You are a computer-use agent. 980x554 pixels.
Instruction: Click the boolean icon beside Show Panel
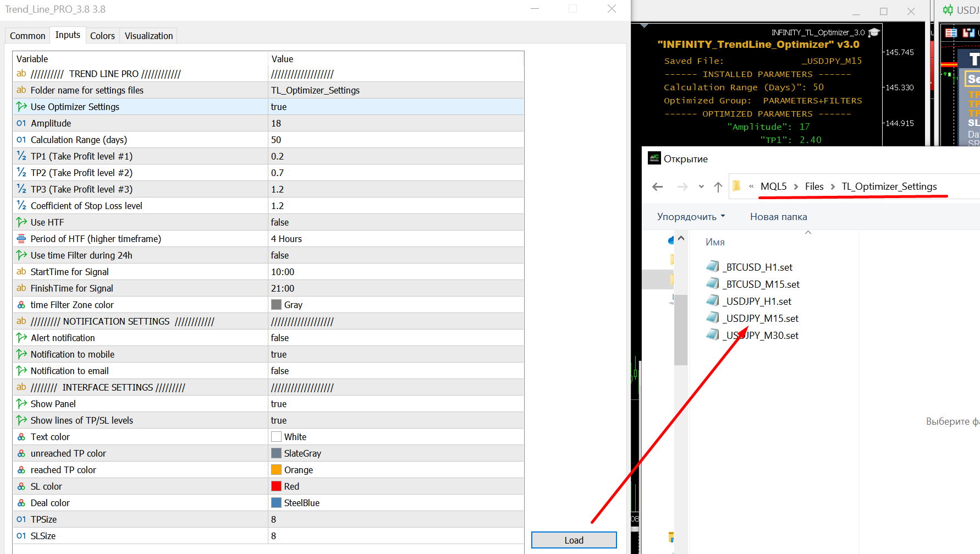tap(21, 404)
